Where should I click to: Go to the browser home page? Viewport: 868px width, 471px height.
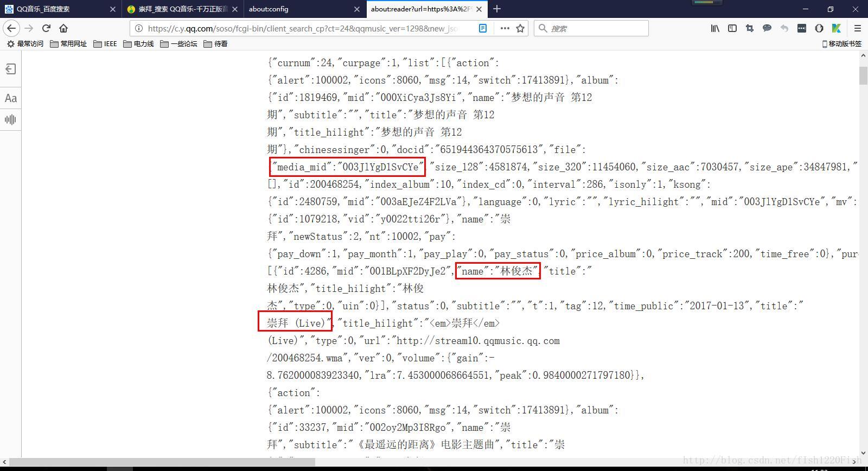coord(63,28)
